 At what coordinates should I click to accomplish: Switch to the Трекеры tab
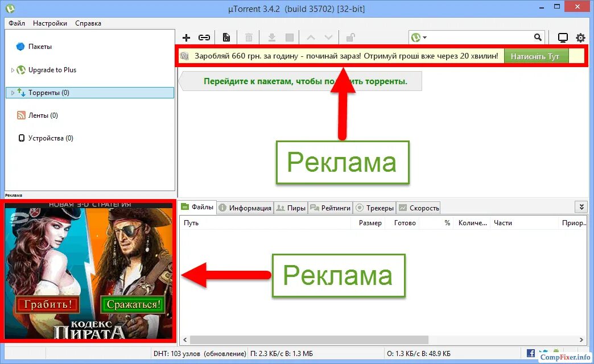pos(375,208)
